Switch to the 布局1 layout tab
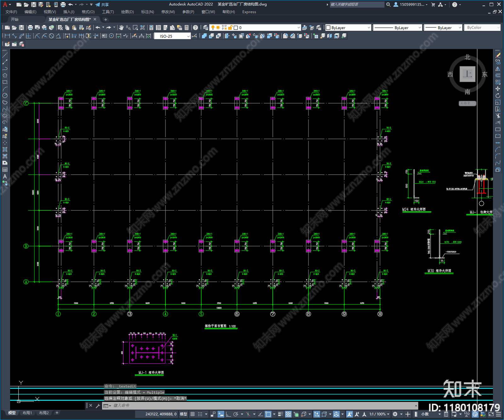 pyautogui.click(x=27, y=413)
